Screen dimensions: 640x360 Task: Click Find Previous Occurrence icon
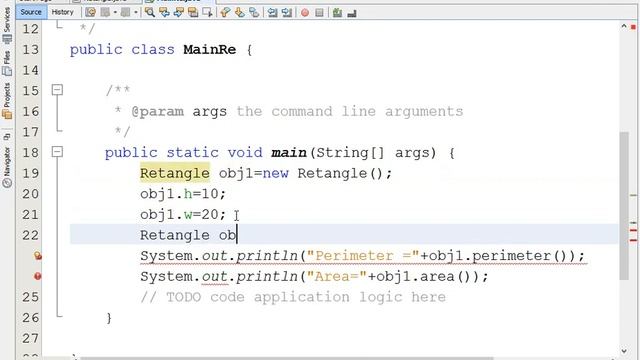point(164,12)
